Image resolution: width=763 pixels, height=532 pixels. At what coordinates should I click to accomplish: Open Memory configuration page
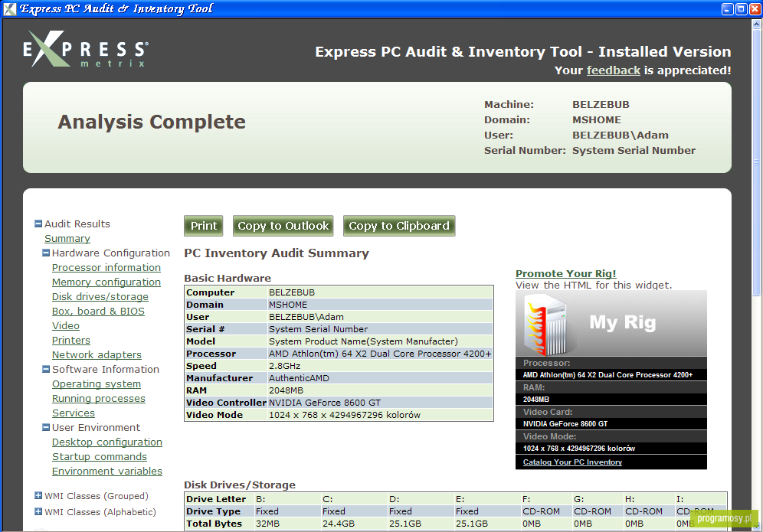pos(106,282)
